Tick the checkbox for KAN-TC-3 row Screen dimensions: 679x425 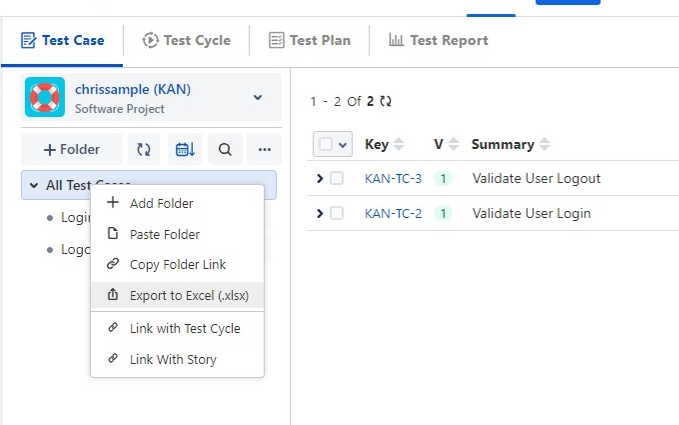(x=337, y=179)
